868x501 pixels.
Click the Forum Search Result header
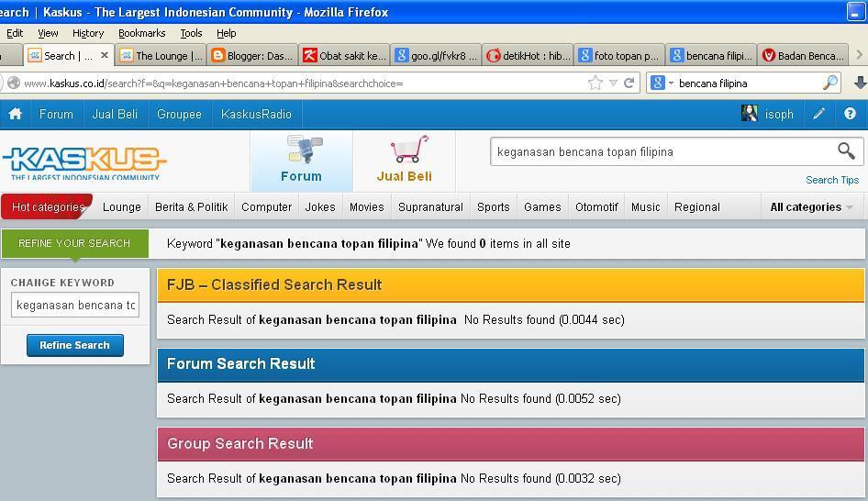510,363
